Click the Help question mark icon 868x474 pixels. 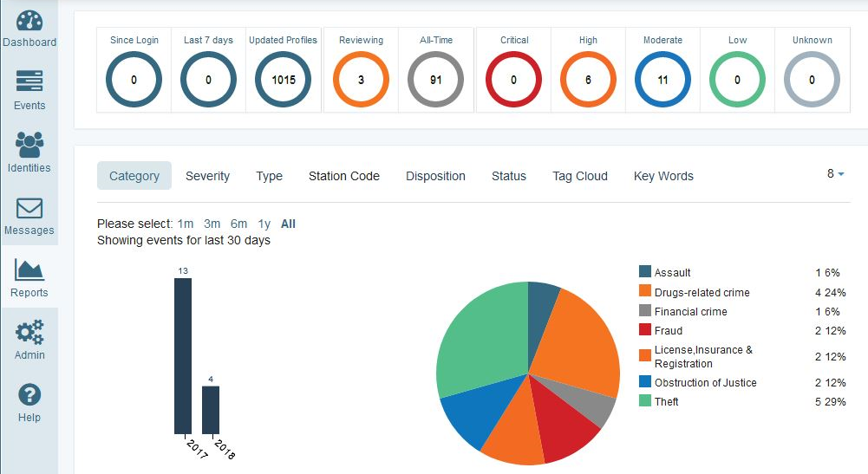point(29,395)
